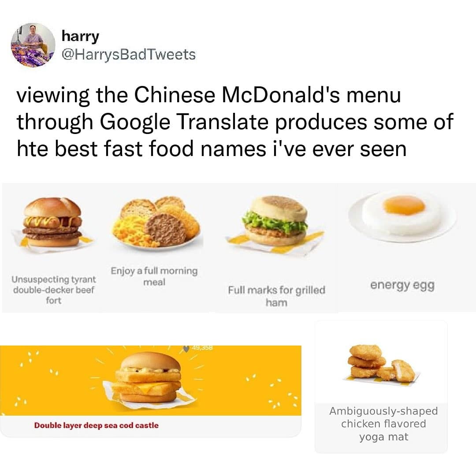Image resolution: width=476 pixels, height=476 pixels.
Task: Select the fried egg on plate image
Action: pos(402,216)
